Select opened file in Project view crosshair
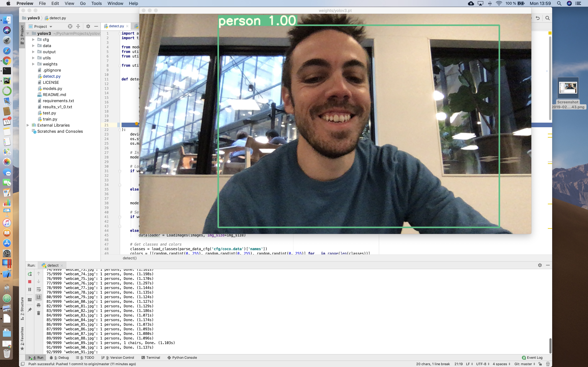The image size is (588, 367). (70, 26)
